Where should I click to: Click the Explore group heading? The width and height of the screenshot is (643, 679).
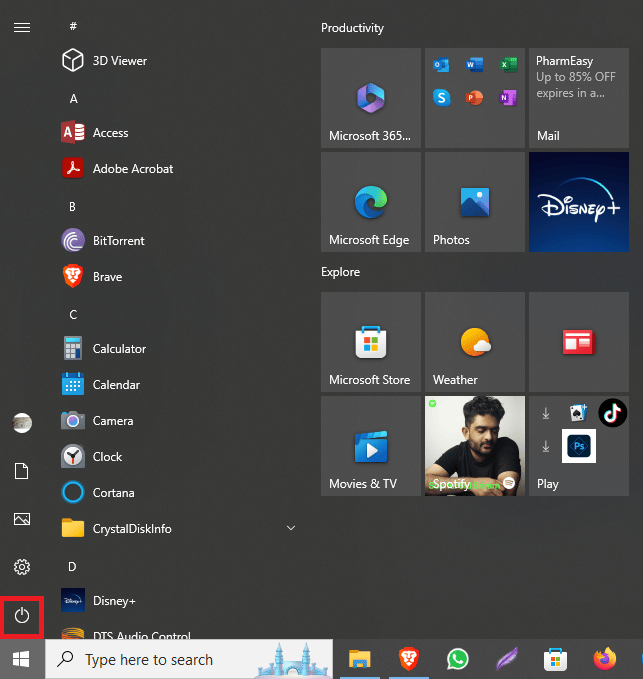[340, 272]
